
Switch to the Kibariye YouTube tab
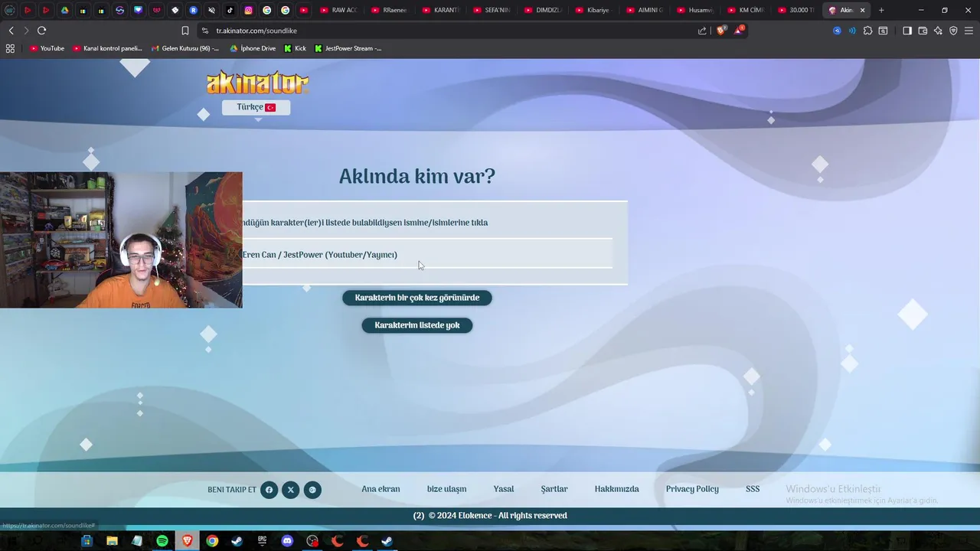[x=594, y=10]
